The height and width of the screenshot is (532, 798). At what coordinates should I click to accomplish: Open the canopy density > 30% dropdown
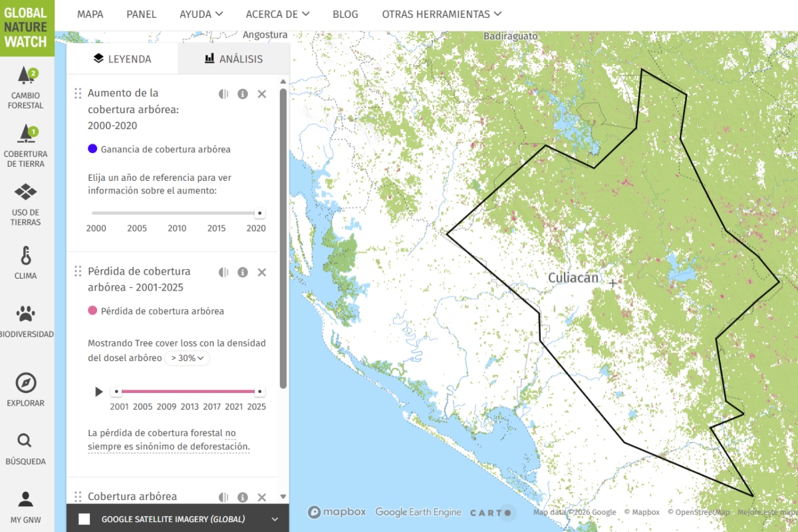tap(187, 358)
